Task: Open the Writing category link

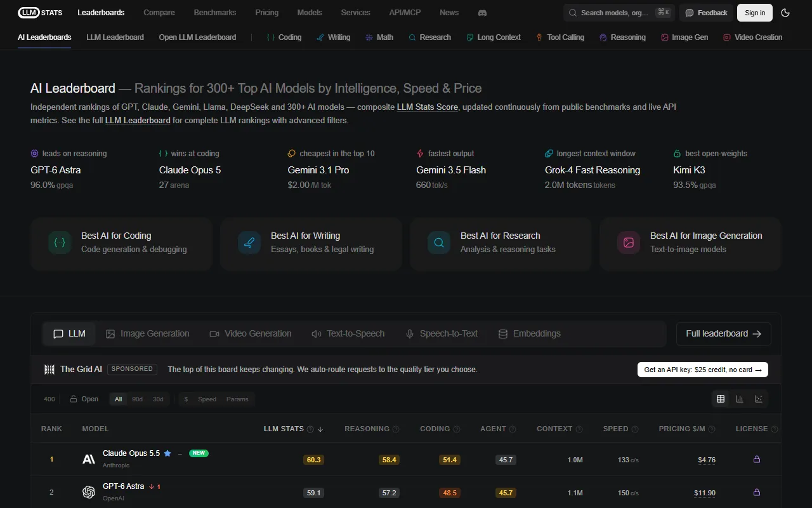Action: pyautogui.click(x=333, y=37)
